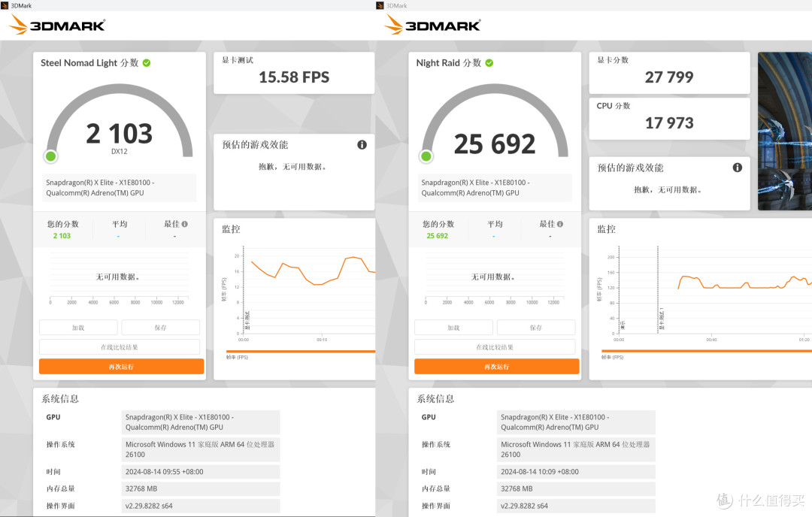Click the 27 799 graphics score value

669,77
